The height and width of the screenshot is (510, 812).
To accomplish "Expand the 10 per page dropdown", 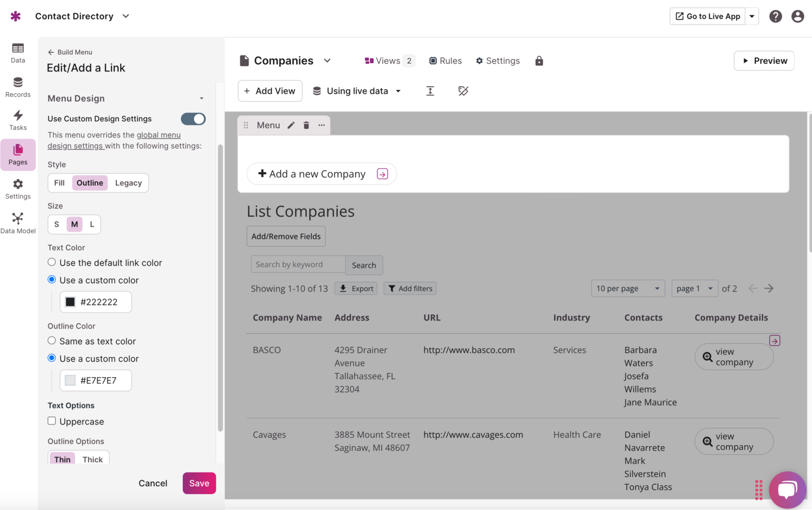I will click(x=627, y=289).
